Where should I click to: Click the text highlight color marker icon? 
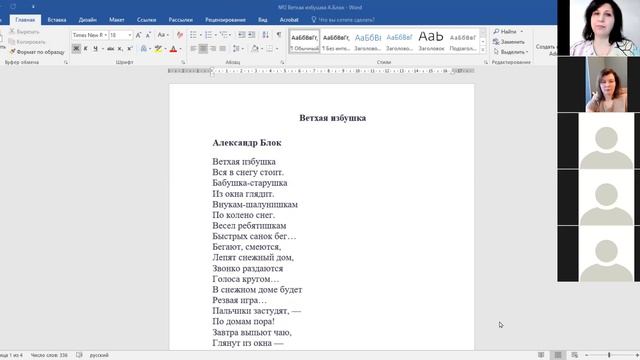pos(158,49)
